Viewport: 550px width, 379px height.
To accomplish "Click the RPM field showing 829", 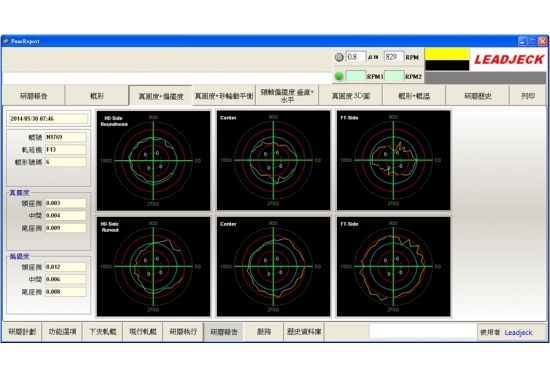I will (x=394, y=57).
